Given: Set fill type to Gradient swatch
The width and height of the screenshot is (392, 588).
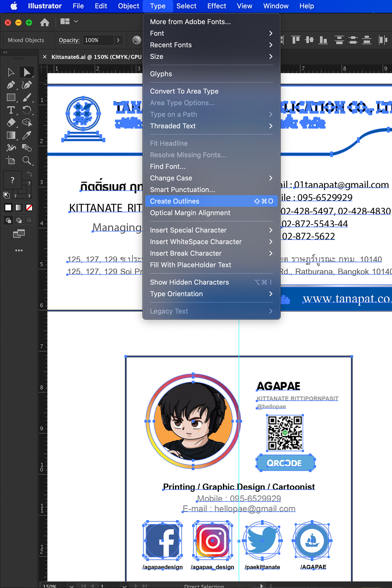Looking at the screenshot, I should pyautogui.click(x=19, y=208).
